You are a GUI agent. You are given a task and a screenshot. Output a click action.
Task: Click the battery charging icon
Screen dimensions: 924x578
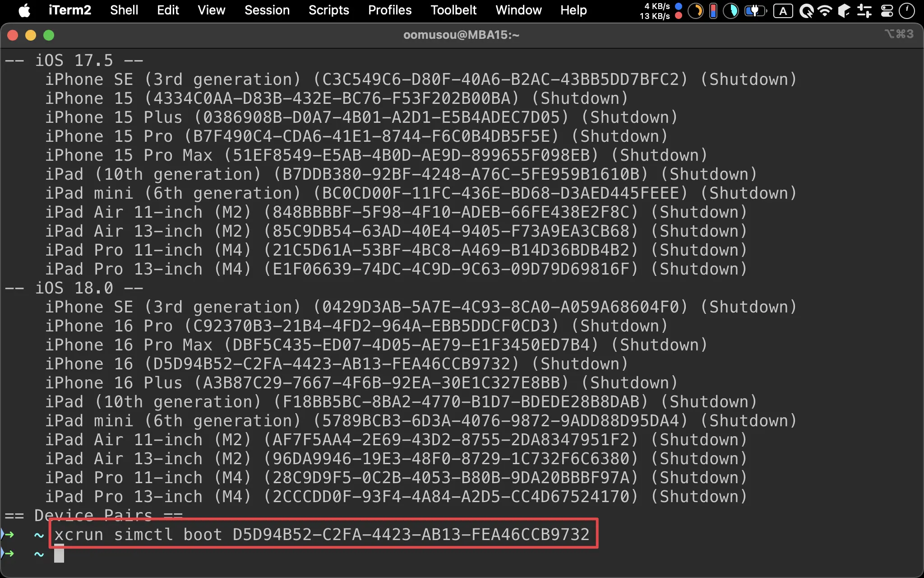tap(756, 11)
